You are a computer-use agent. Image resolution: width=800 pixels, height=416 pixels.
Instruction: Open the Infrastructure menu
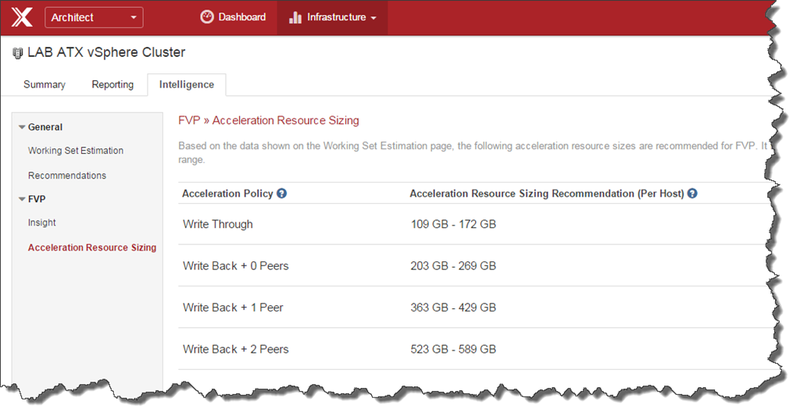[x=332, y=18]
